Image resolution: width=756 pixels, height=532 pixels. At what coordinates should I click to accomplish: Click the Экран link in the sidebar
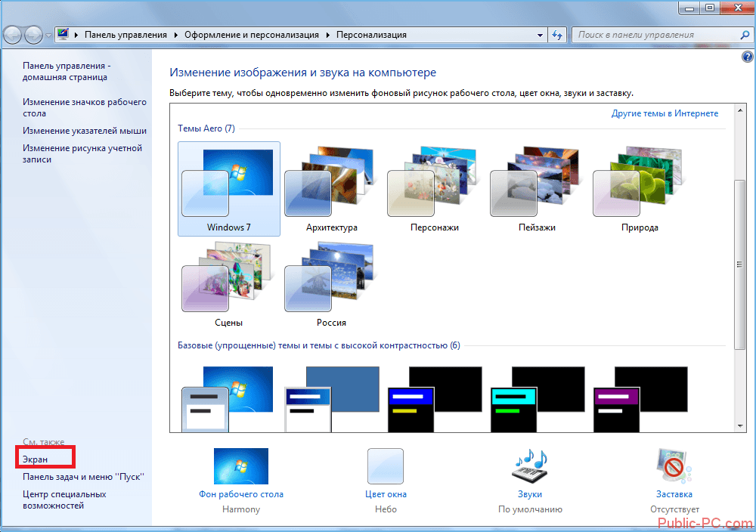(36, 459)
